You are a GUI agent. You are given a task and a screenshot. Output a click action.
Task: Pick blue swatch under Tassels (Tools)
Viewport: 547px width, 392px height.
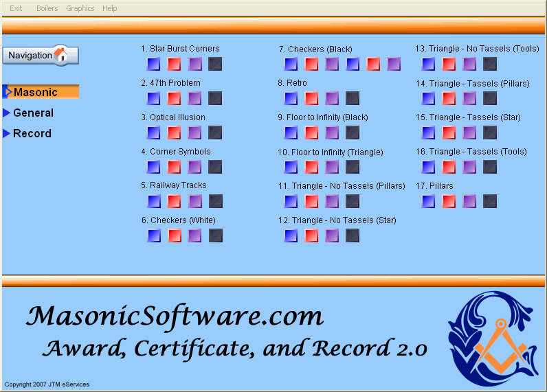click(x=428, y=167)
